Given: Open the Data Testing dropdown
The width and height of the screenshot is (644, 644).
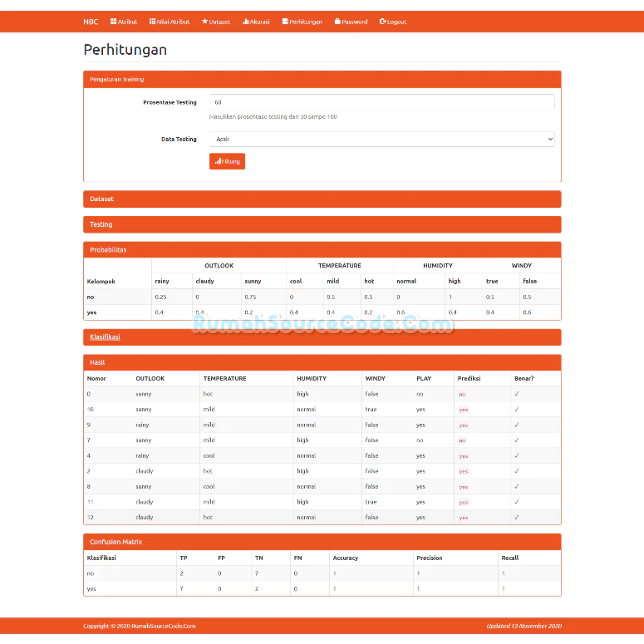Looking at the screenshot, I should (x=382, y=139).
